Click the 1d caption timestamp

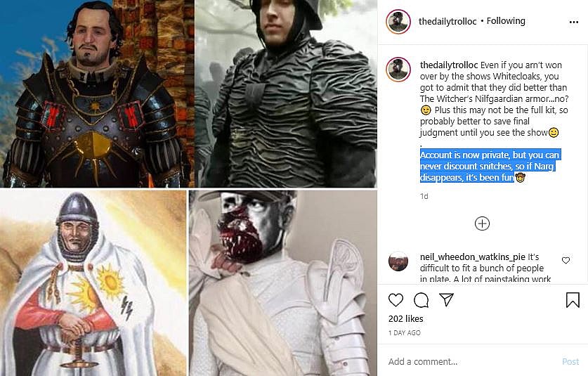pos(424,196)
